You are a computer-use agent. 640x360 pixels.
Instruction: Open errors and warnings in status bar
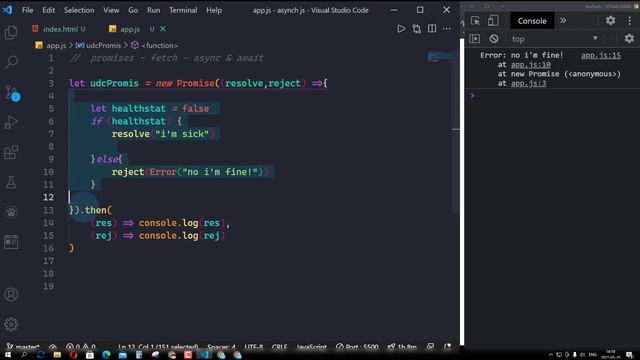pos(80,347)
